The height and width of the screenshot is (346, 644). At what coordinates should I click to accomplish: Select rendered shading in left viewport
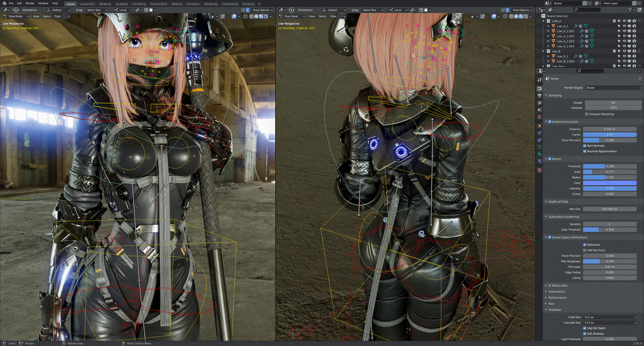click(266, 16)
